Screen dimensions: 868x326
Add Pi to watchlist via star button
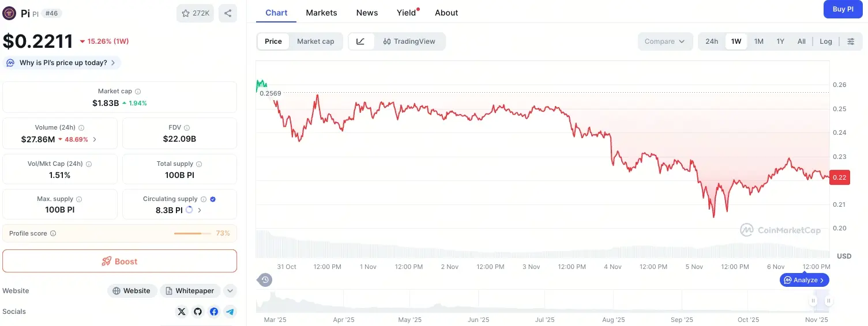pyautogui.click(x=196, y=13)
